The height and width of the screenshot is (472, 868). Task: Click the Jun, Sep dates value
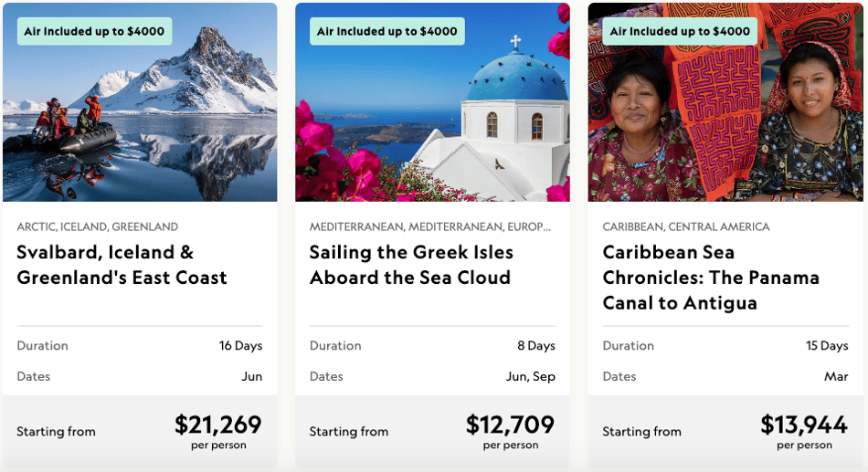click(x=530, y=376)
